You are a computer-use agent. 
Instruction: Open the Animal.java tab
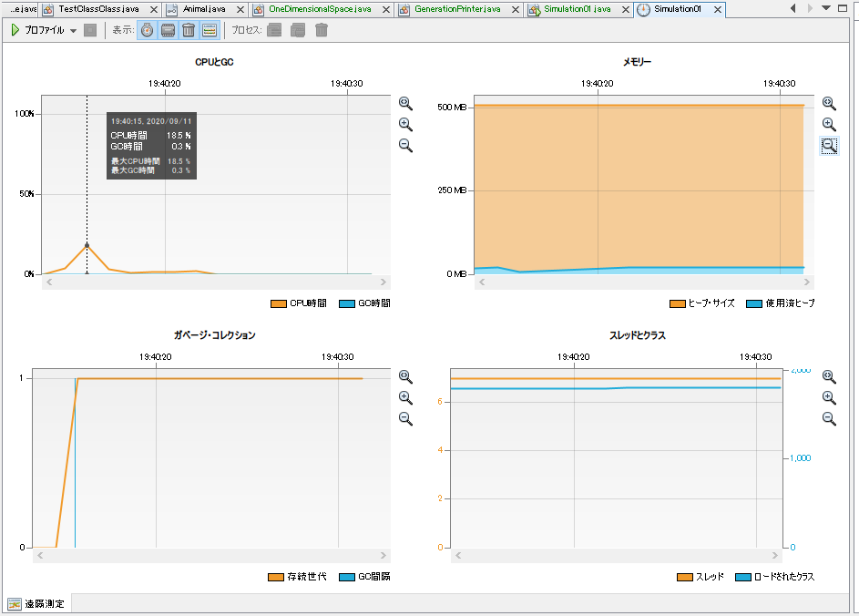tap(204, 9)
